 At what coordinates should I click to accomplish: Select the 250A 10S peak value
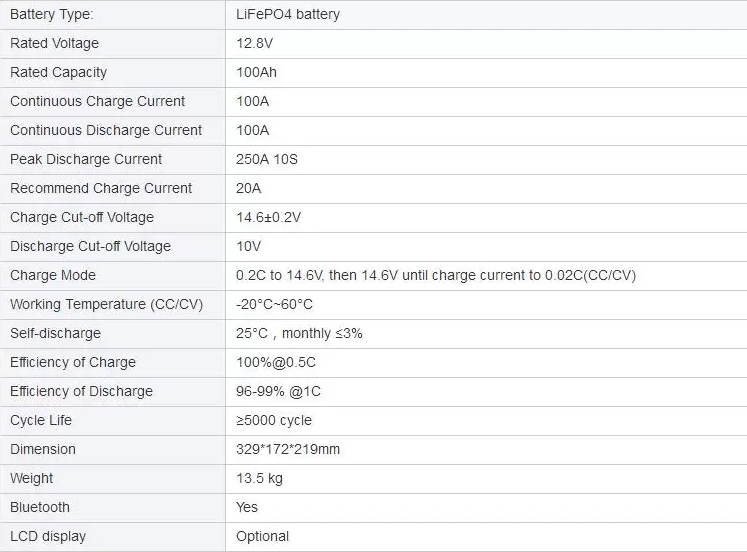point(267,160)
